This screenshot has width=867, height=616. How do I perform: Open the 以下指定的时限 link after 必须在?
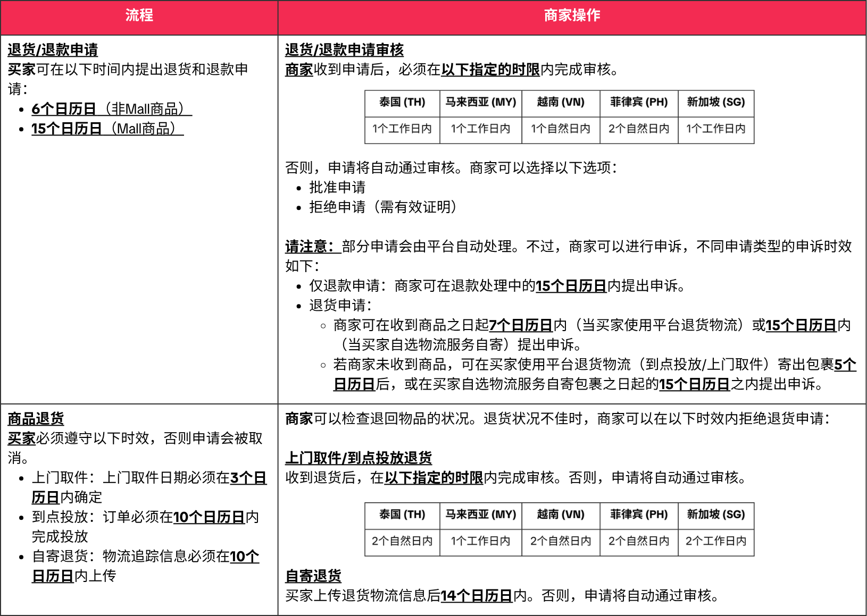(490, 70)
